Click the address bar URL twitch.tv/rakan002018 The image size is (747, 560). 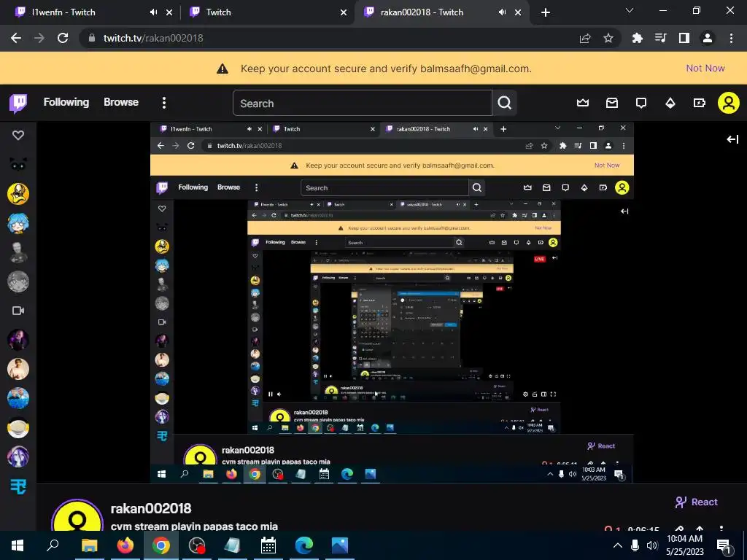153,38
